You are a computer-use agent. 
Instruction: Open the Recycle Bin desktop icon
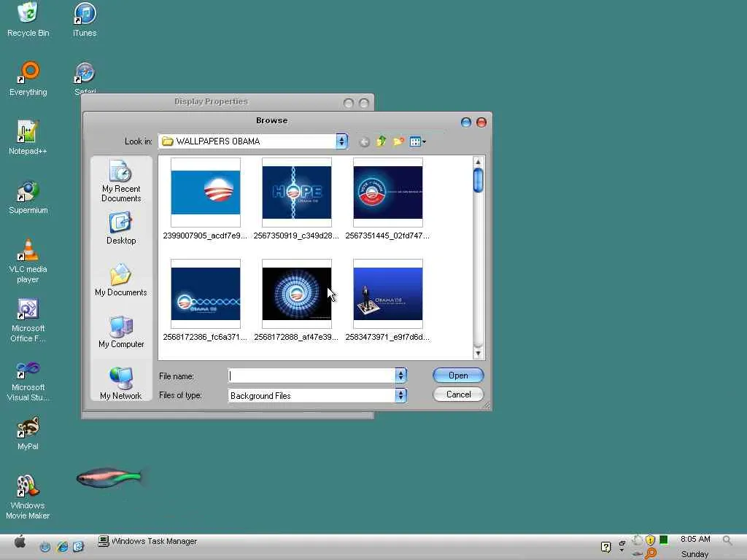pyautogui.click(x=28, y=19)
